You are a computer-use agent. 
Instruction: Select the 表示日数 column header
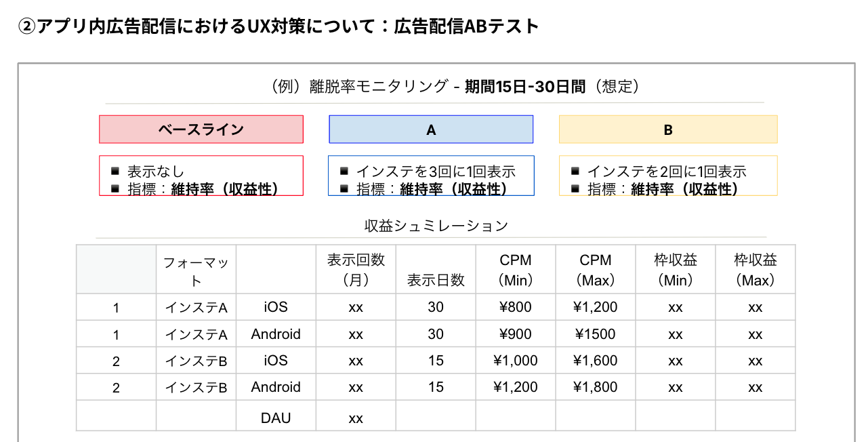[x=436, y=280]
